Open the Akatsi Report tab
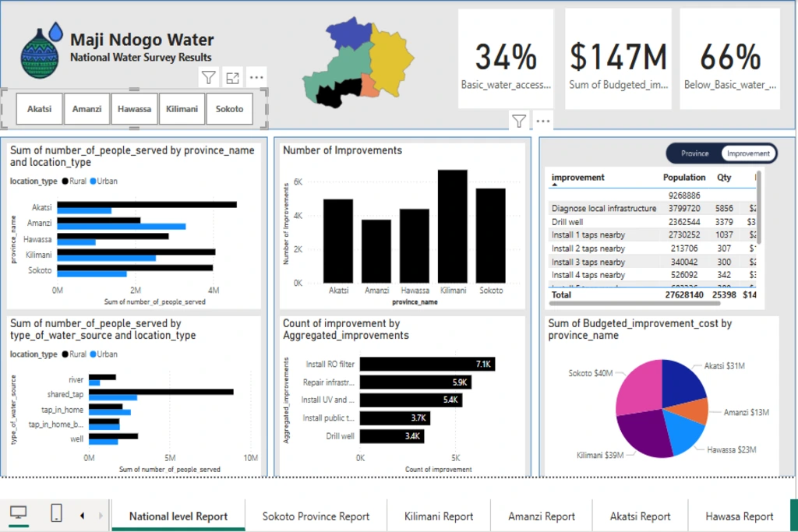The image size is (798, 532). point(641,516)
